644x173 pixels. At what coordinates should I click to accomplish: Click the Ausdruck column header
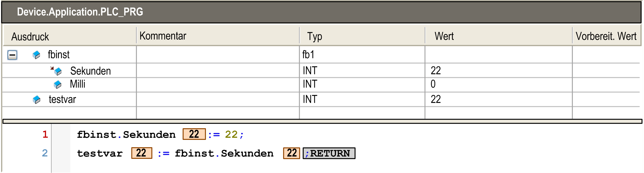click(x=30, y=37)
